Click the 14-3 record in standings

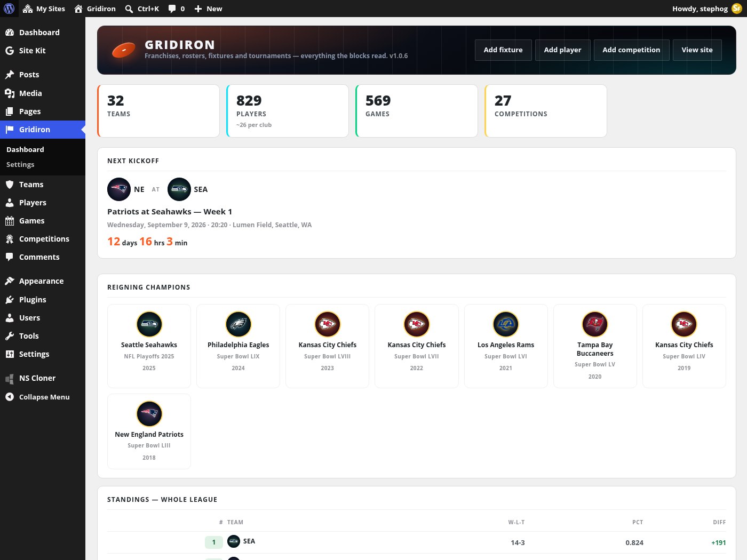click(x=518, y=543)
